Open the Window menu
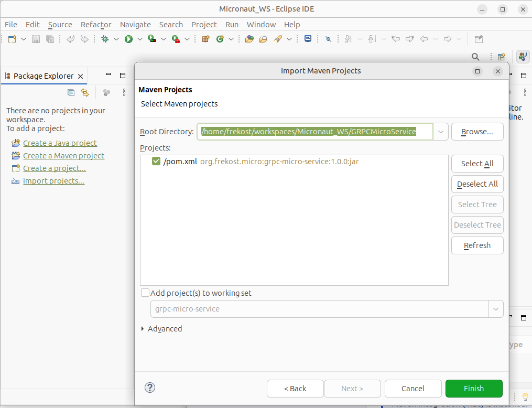 point(261,25)
